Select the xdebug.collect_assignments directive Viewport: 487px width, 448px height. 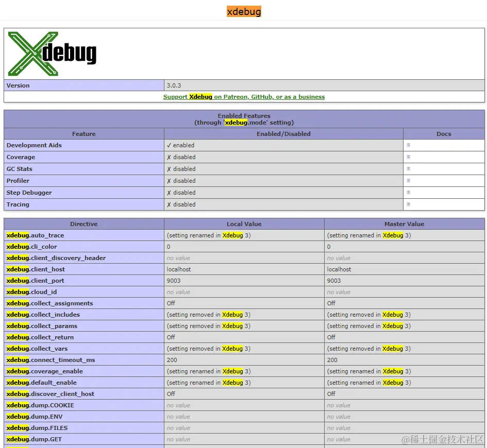coord(49,303)
